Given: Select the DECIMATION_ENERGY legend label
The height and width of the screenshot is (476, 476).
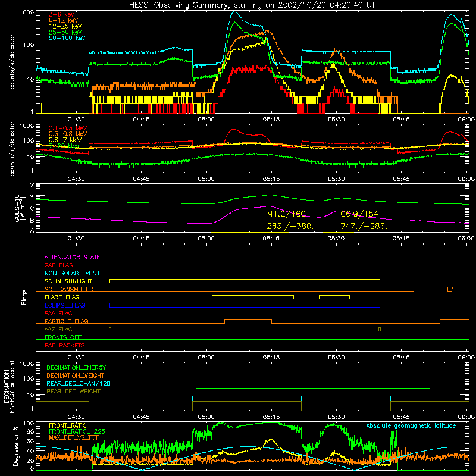Looking at the screenshot, I should tap(76, 368).
